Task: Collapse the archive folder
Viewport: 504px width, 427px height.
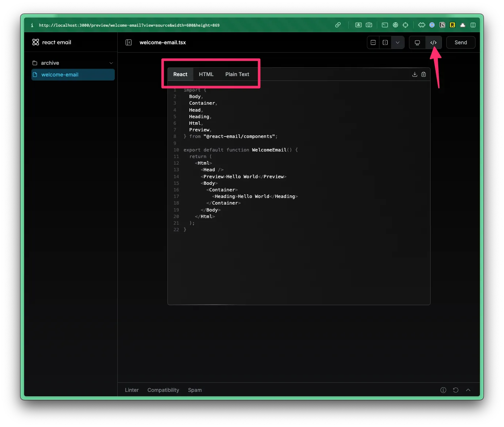Action: click(111, 63)
